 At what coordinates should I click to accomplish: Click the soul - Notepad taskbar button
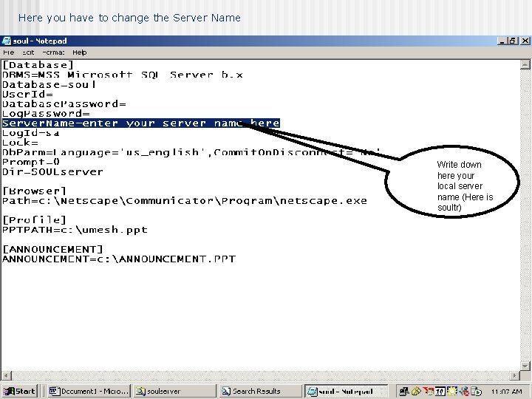[x=346, y=391]
